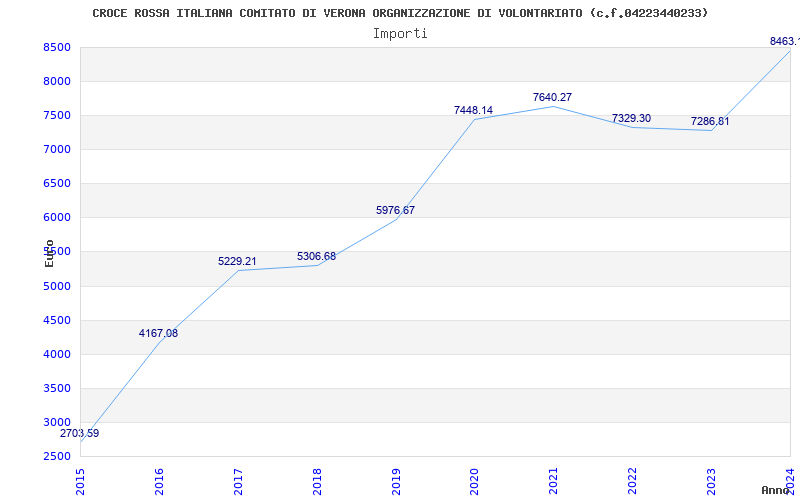Select the data label 7640.27

[x=553, y=97]
